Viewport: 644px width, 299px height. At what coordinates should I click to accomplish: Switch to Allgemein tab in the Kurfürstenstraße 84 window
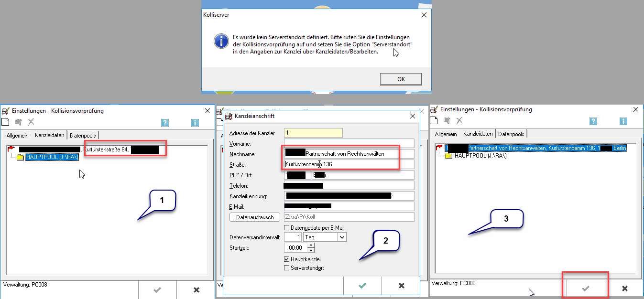tap(18, 136)
